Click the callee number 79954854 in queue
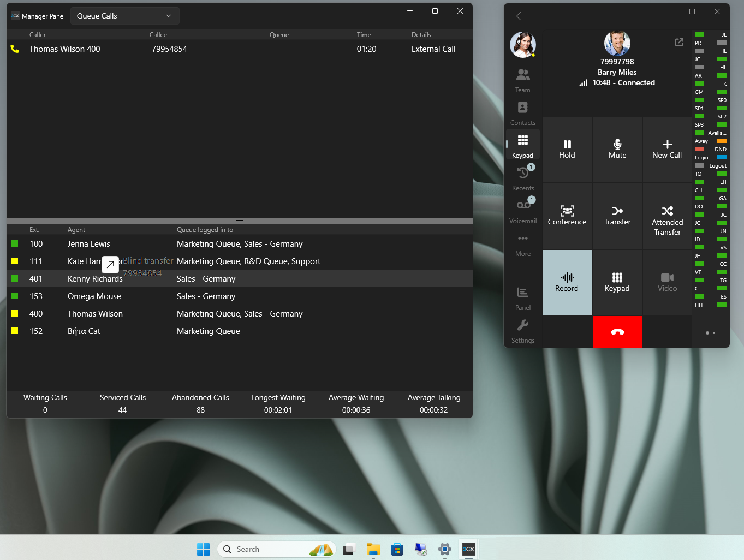744x560 pixels. click(x=169, y=49)
